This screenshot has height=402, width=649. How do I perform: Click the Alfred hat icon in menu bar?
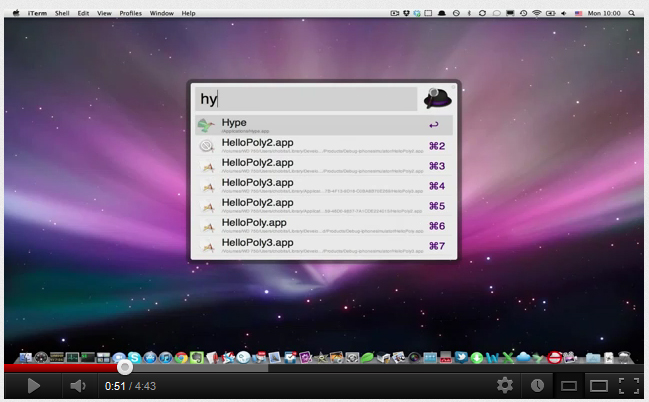442,13
